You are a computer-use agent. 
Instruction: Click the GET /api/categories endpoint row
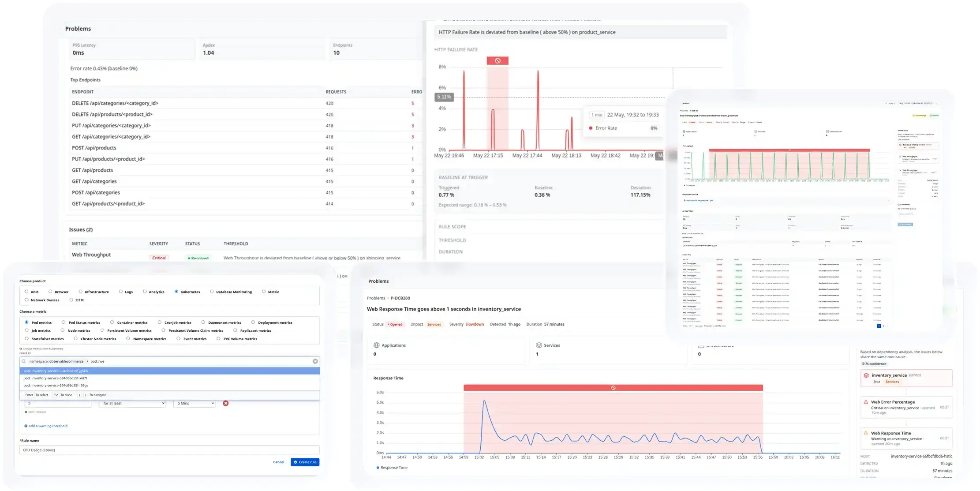coord(246,181)
